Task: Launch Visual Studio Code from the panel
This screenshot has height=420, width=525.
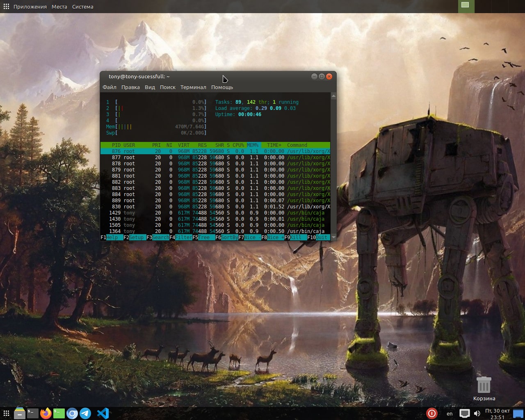Action: [x=103, y=413]
